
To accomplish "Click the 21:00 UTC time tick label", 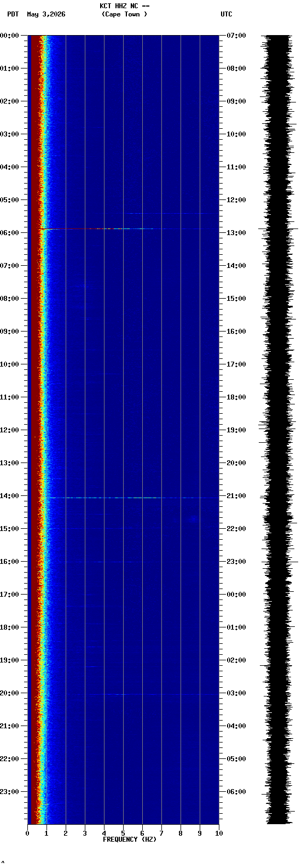I will click(236, 496).
